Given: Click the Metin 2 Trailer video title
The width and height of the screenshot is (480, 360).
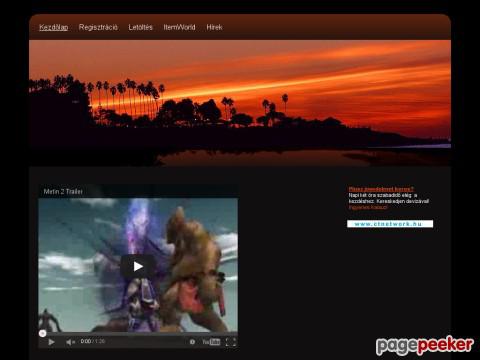Looking at the screenshot, I should (x=63, y=192).
